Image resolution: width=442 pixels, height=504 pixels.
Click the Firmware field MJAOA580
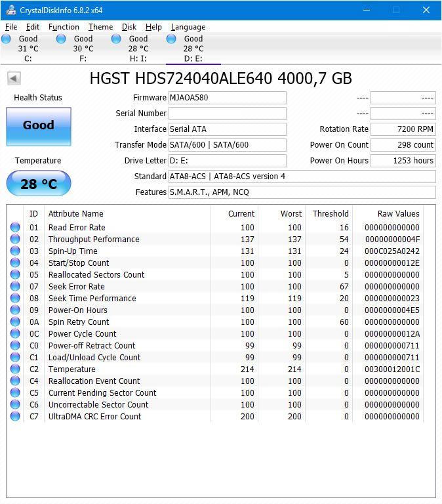(x=228, y=98)
